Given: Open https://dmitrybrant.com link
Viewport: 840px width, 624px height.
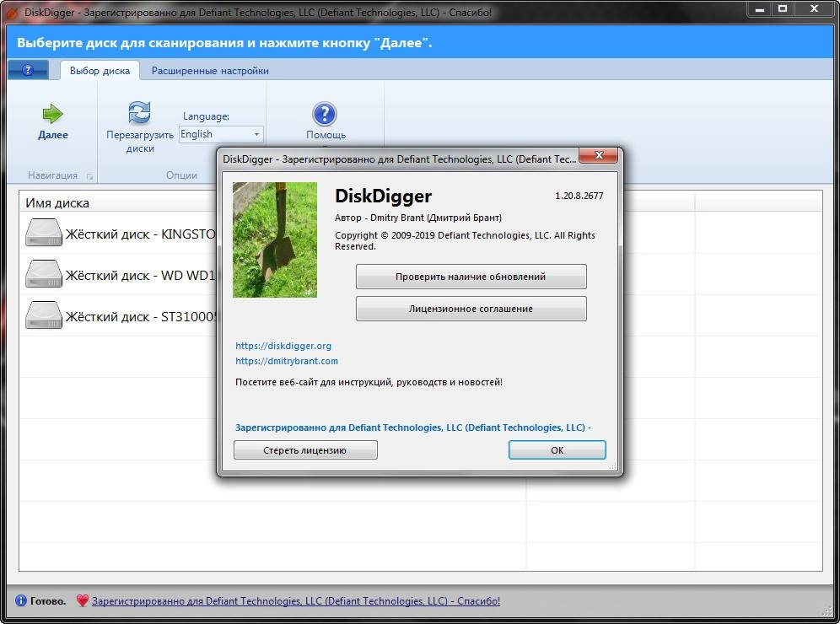Looking at the screenshot, I should [287, 361].
